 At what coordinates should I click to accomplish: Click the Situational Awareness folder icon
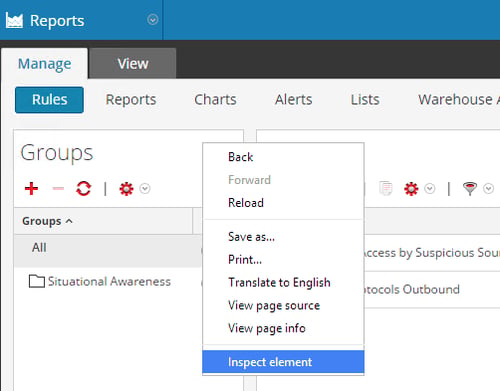pyautogui.click(x=37, y=281)
